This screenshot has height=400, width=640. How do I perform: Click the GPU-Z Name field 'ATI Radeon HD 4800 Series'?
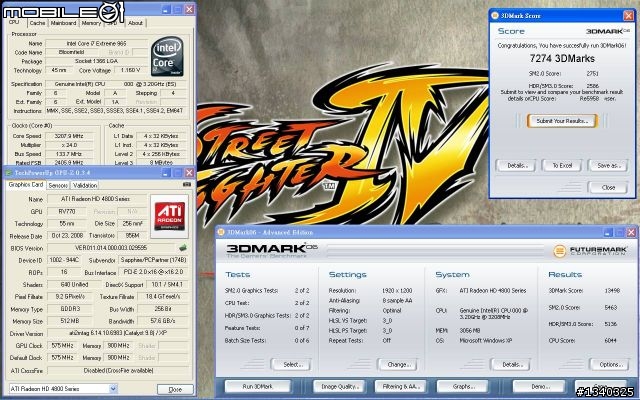tap(96, 199)
